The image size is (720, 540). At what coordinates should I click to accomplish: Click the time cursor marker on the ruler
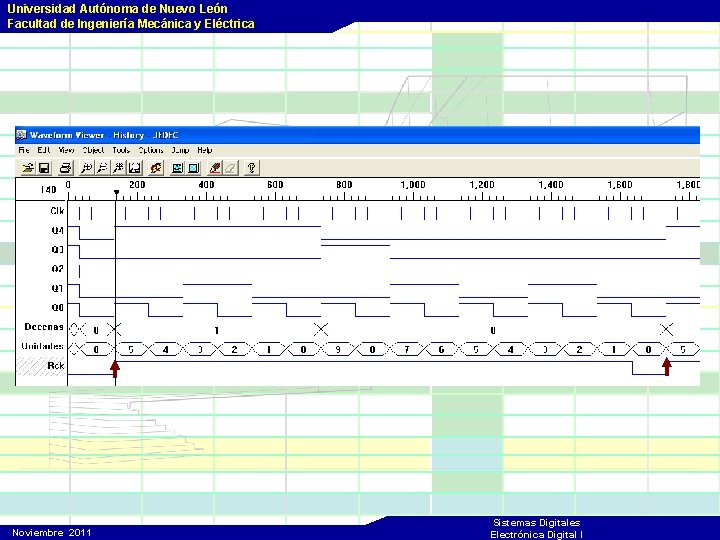pyautogui.click(x=117, y=193)
